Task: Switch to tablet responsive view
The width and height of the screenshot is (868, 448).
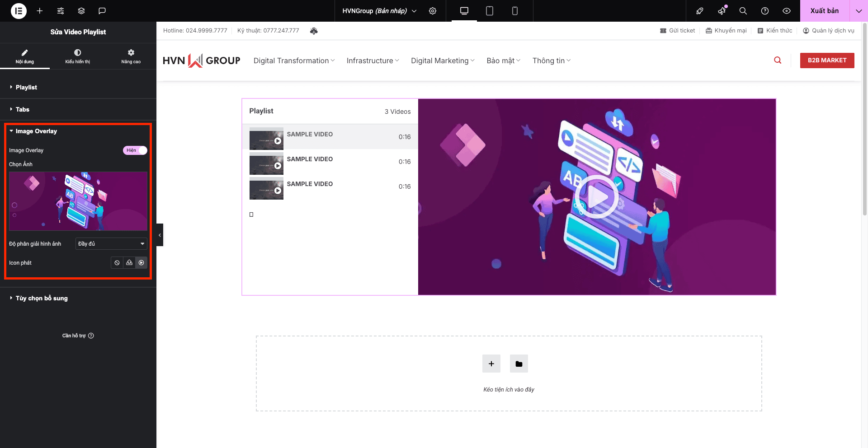Action: coord(489,11)
